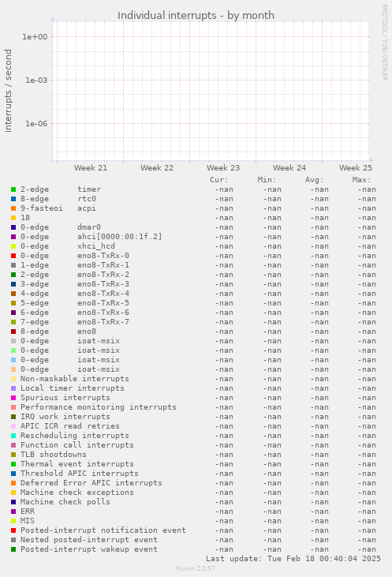Click the 1e-03 y-axis label
Image resolution: width=392 pixels, height=577 pixels.
click(36, 81)
